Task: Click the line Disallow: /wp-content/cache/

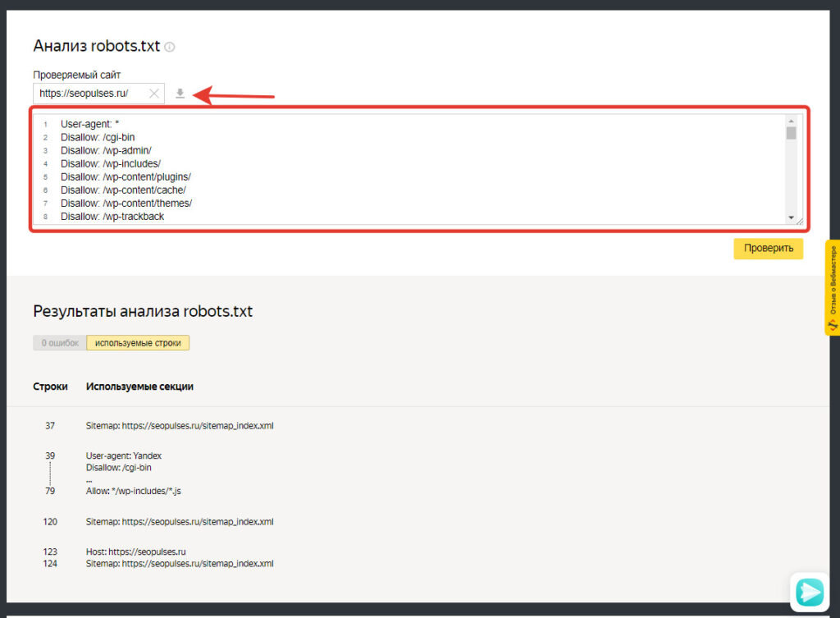Action: coord(123,190)
